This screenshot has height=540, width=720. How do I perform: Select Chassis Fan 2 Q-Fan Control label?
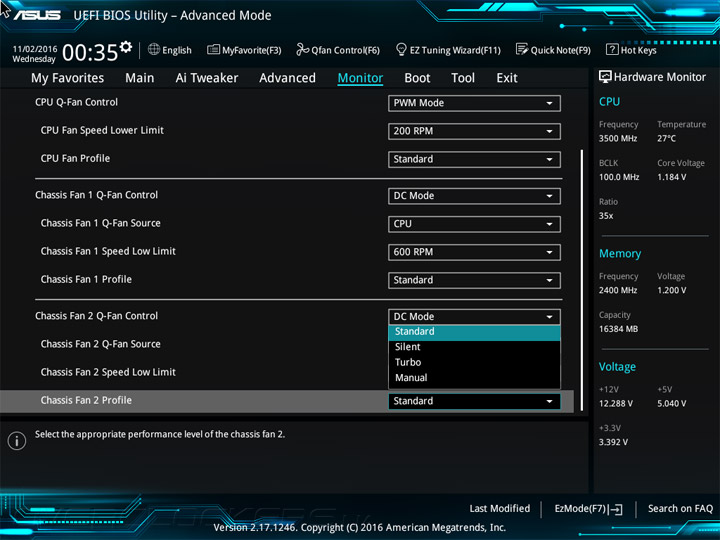click(x=96, y=316)
